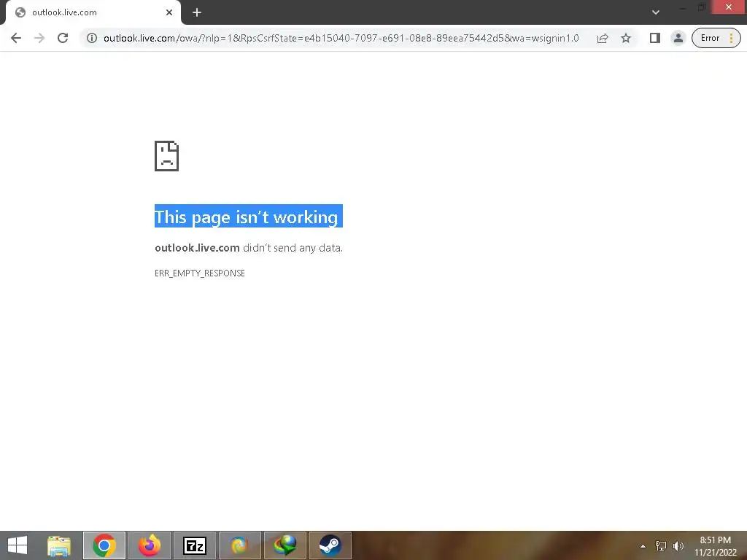This screenshot has height=560, width=747.
Task: Click the address bar URL field
Action: pos(341,38)
